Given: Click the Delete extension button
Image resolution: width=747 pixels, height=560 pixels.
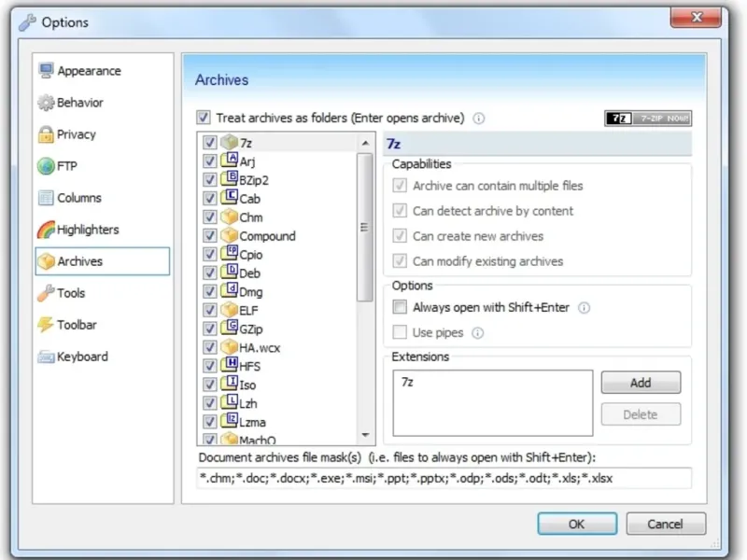Looking at the screenshot, I should coord(641,414).
